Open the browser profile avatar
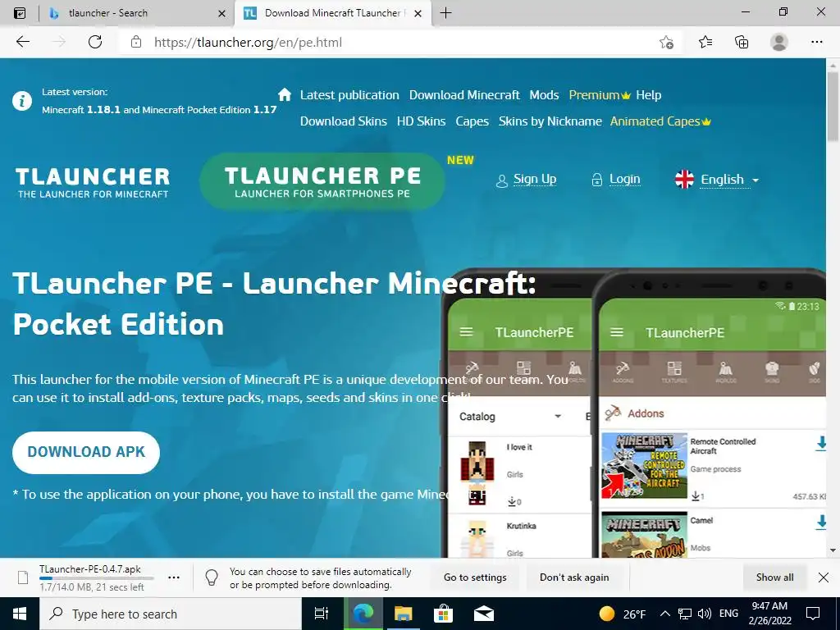Viewport: 840px width, 630px height. pos(779,42)
